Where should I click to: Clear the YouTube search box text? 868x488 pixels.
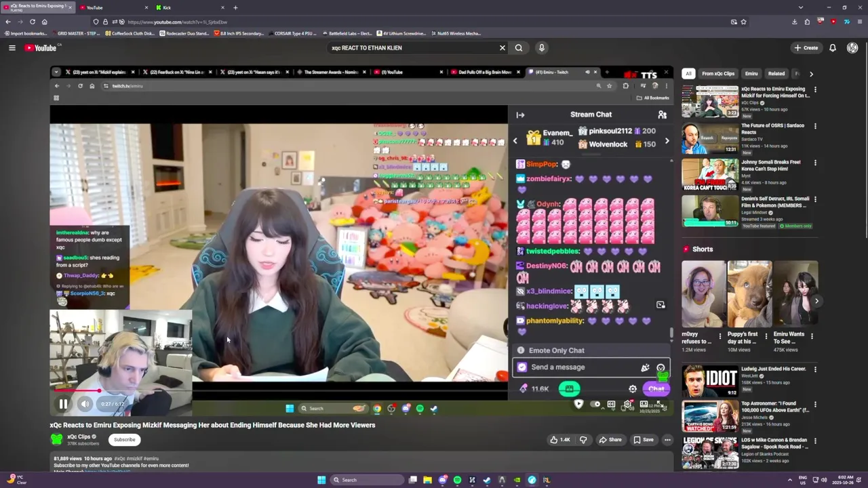[x=502, y=47]
